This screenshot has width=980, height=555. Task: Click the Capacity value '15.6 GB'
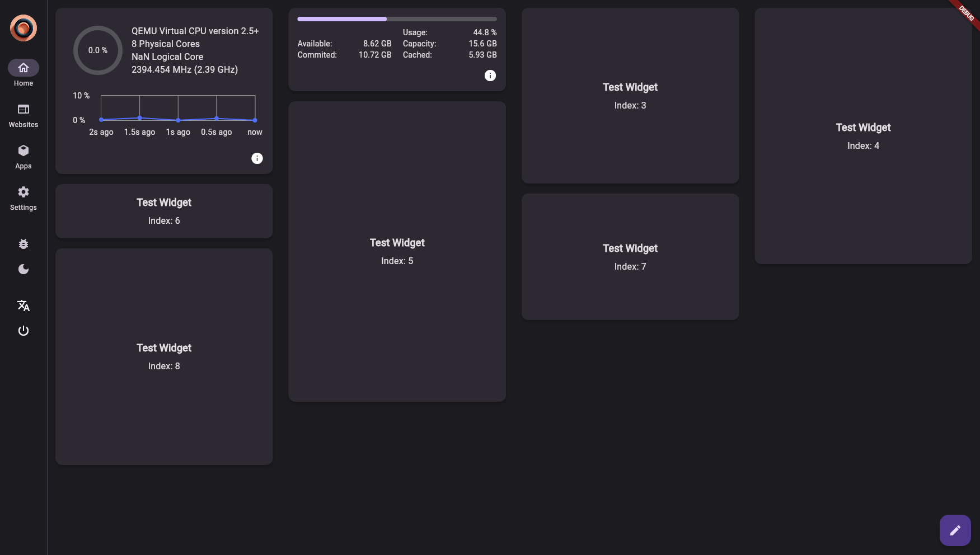(x=482, y=44)
